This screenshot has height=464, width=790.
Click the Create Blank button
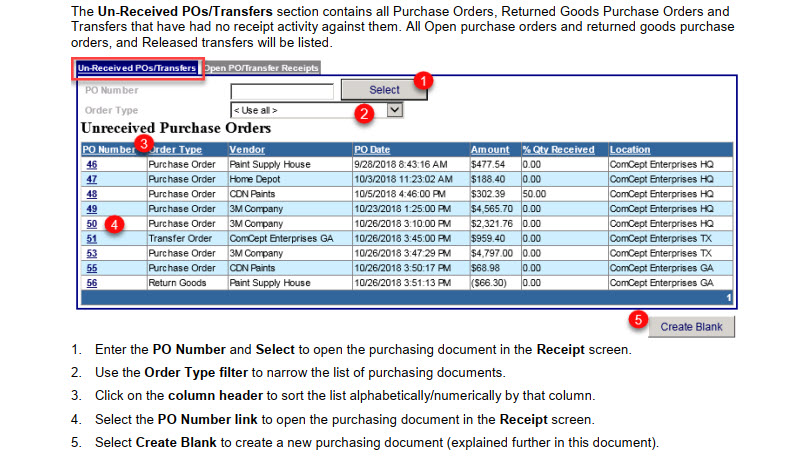(692, 327)
